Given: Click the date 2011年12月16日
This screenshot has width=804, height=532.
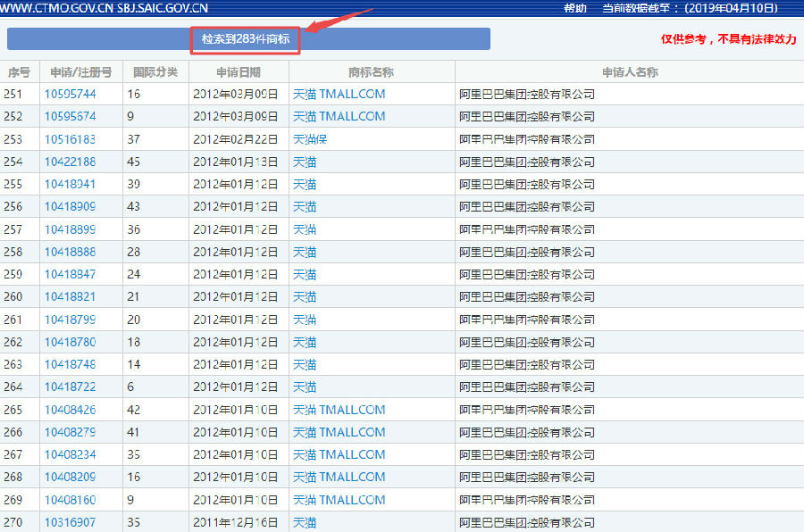Looking at the screenshot, I should [x=235, y=523].
